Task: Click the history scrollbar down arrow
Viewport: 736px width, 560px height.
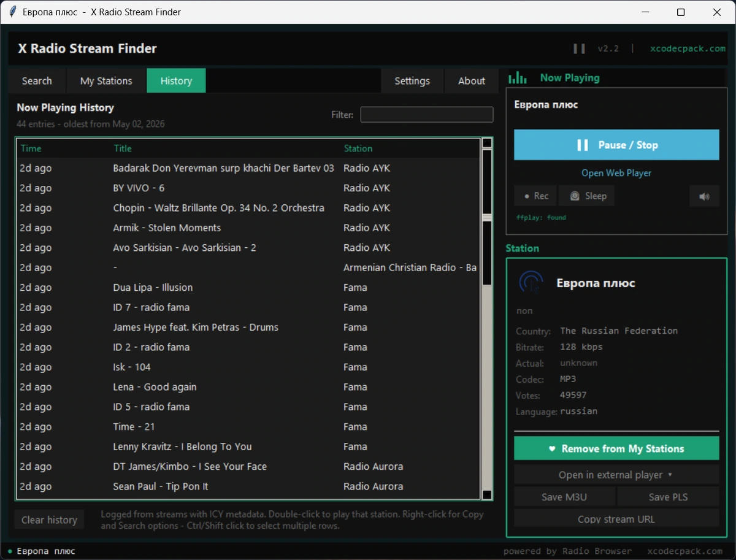Action: tap(487, 494)
